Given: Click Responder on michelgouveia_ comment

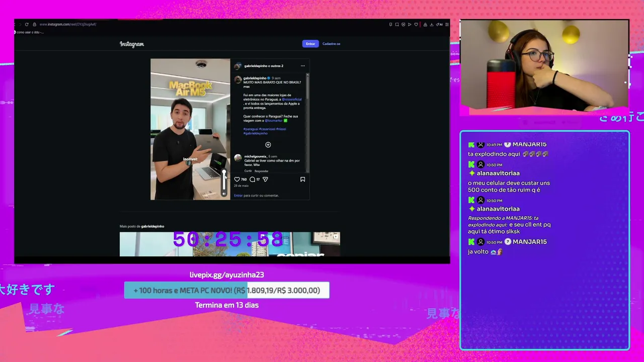Looking at the screenshot, I should 262,171.
